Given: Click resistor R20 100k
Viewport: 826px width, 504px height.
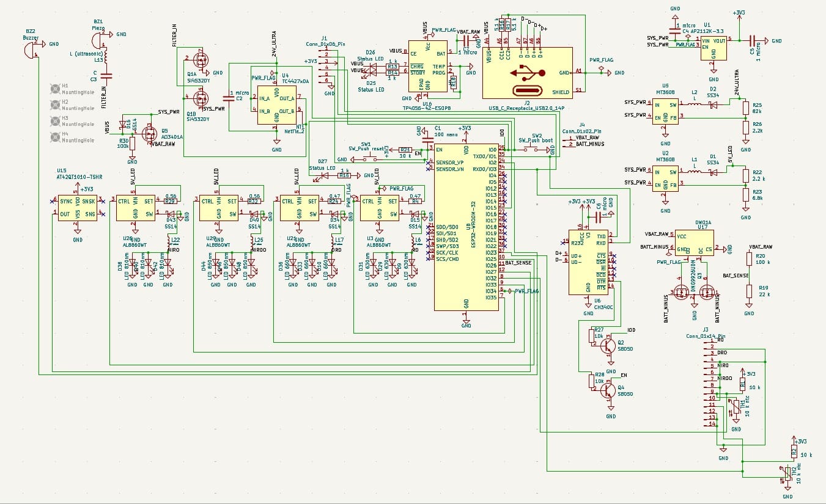Looking at the screenshot, I should click(x=749, y=260).
